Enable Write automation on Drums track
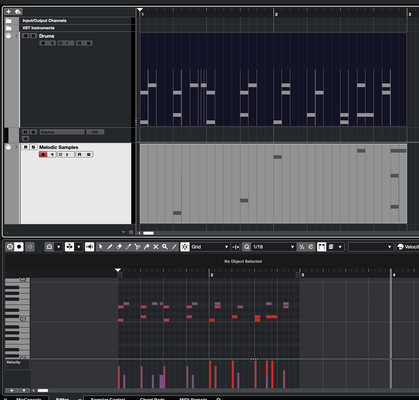Image resolution: width=419 pixels, height=400 pixels. click(x=89, y=43)
